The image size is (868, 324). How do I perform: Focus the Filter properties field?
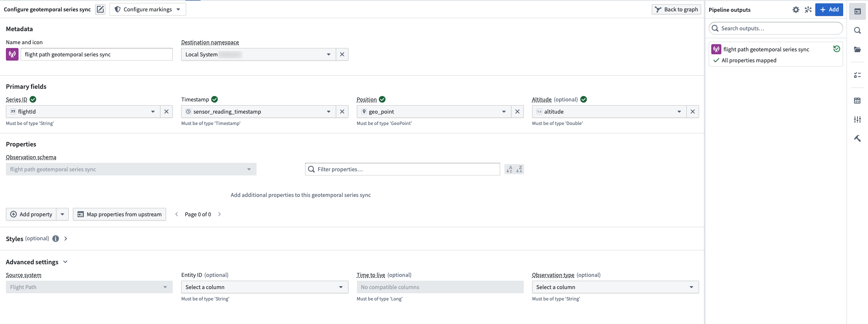402,169
